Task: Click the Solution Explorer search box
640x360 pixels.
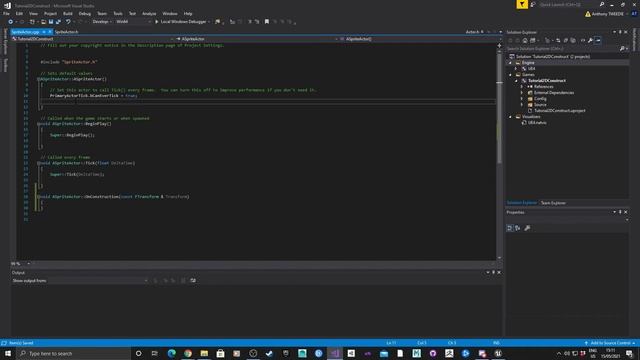Action: [562, 49]
